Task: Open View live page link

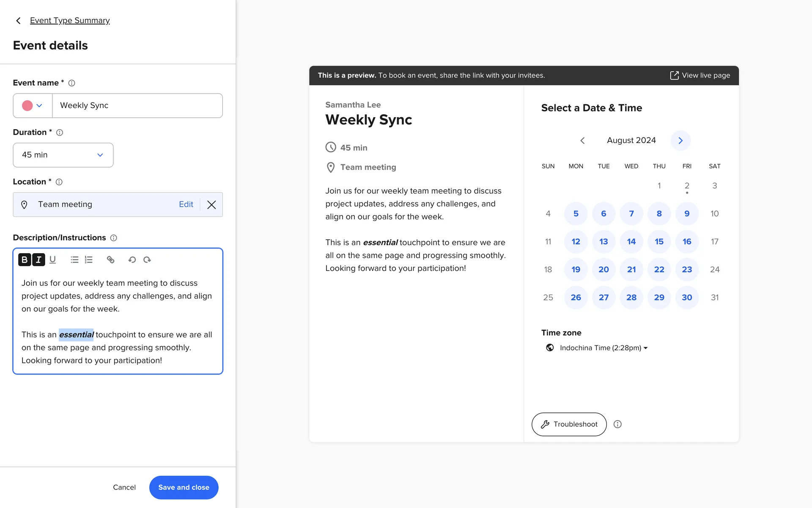Action: coord(700,75)
